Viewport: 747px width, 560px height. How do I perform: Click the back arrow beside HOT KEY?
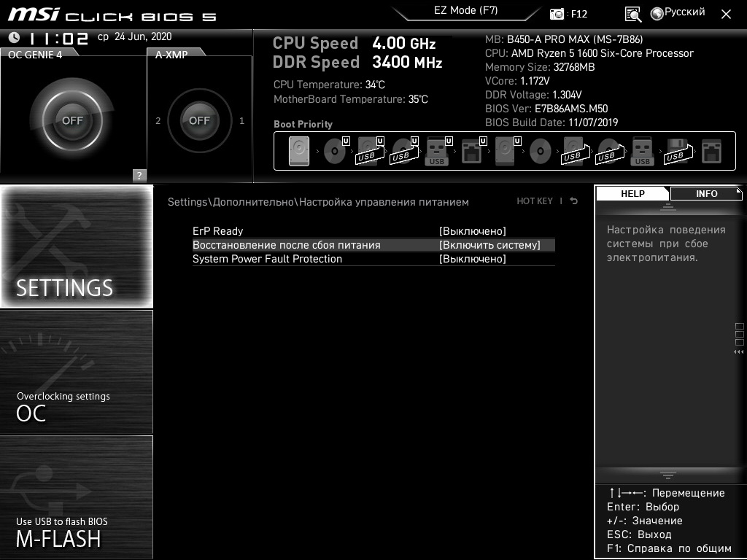tap(574, 201)
